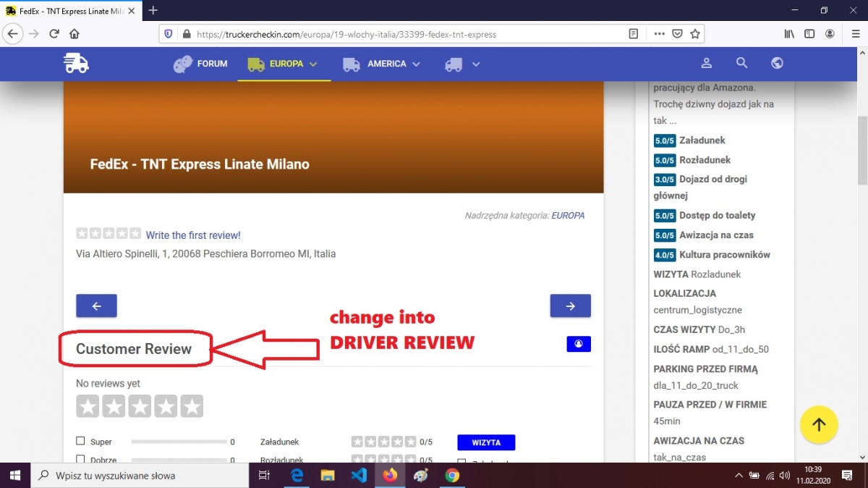Tick the Dobrze rating filter checkbox
Image resolution: width=868 pixels, height=488 pixels.
80,459
